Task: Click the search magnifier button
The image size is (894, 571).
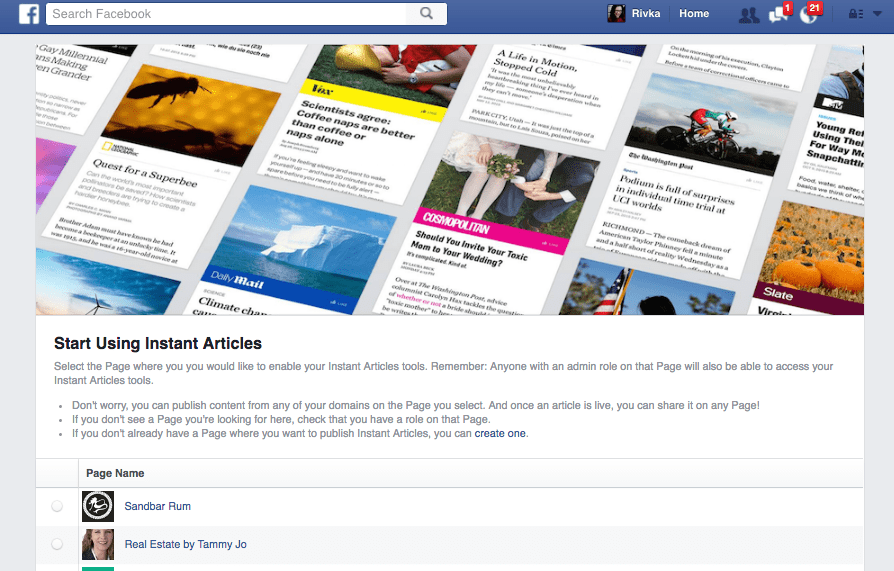Action: (426, 14)
